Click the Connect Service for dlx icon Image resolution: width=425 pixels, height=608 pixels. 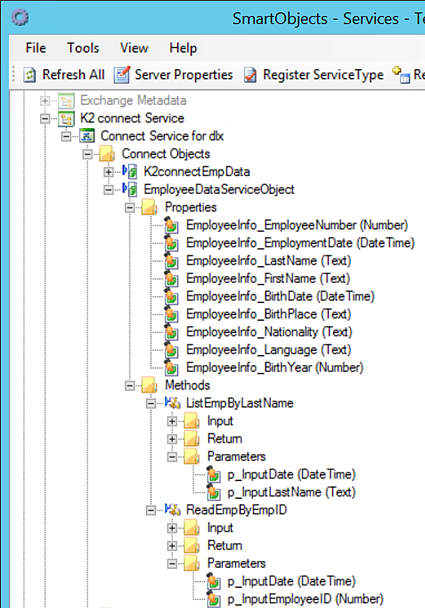coord(87,136)
